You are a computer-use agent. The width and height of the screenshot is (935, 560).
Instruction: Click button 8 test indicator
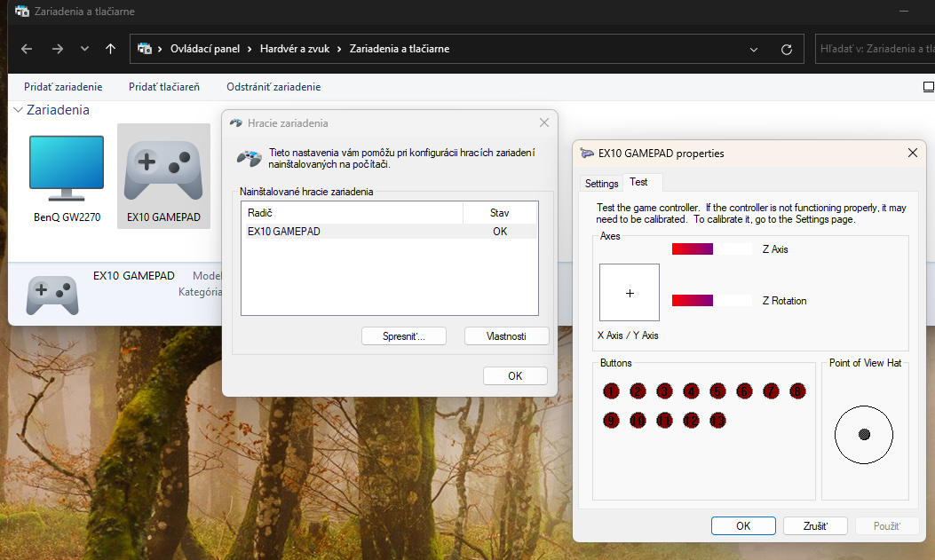797,390
